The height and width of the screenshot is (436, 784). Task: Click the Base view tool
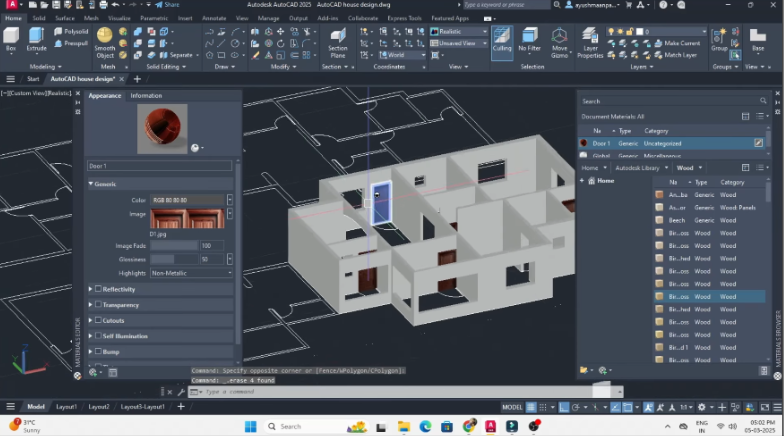tap(758, 40)
